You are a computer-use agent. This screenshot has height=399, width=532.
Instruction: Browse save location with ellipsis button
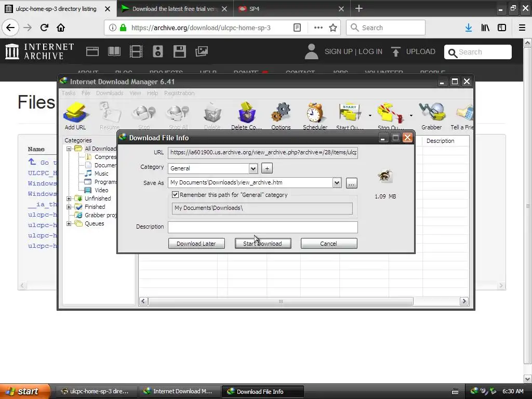[x=352, y=183]
